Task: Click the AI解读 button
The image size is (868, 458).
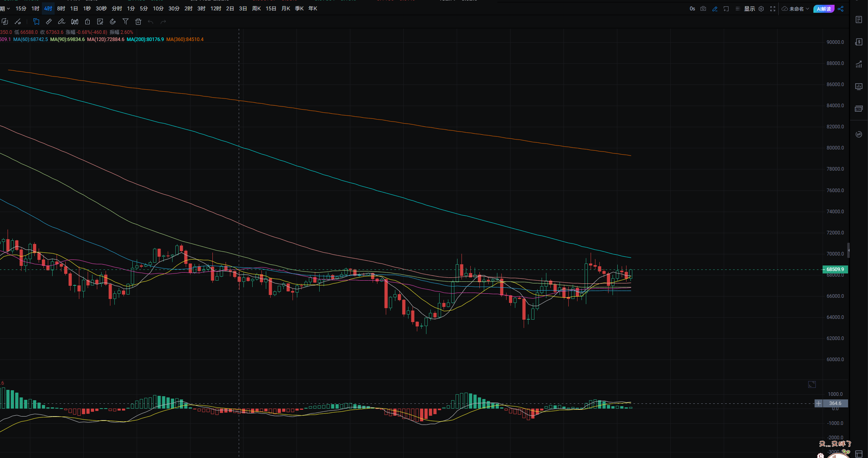Action: [823, 9]
